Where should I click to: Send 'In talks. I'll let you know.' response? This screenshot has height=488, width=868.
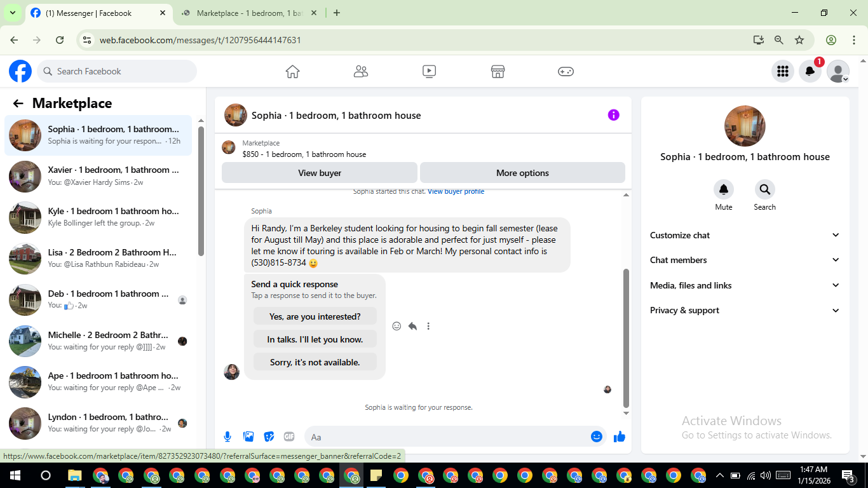coord(315,339)
